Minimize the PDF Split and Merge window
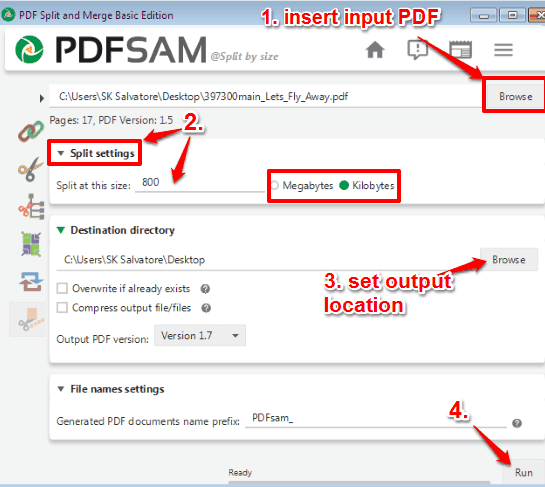The height and width of the screenshot is (487, 545). 483,15
